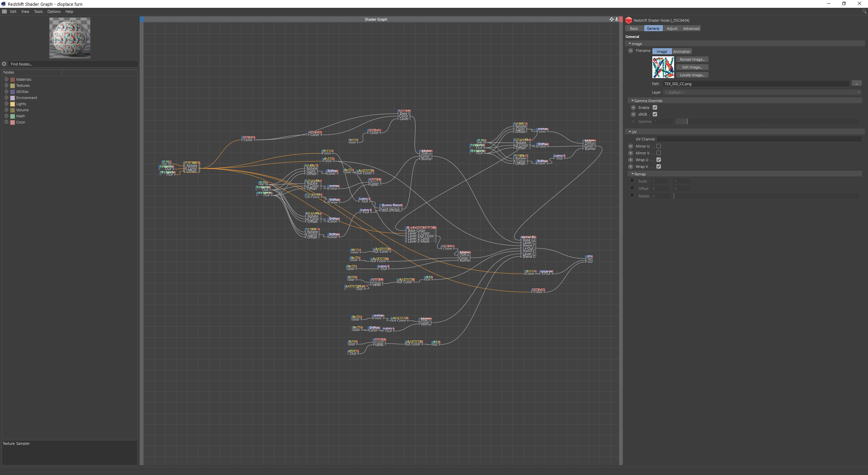Click the Reload Image button

[x=692, y=59]
